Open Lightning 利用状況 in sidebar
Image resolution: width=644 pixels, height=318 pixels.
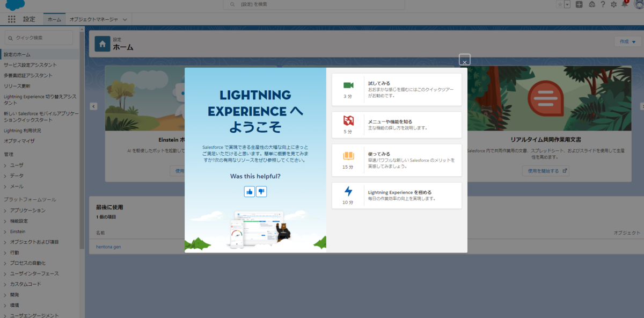click(22, 131)
